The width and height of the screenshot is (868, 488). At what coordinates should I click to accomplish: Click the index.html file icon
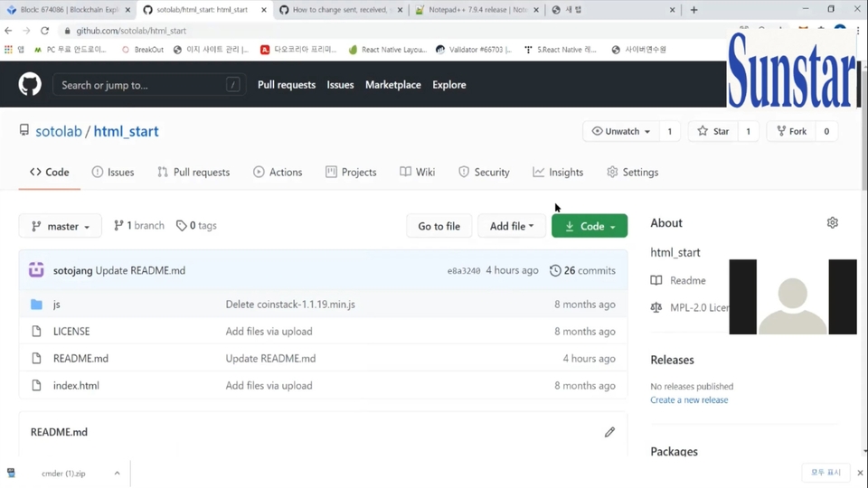(x=36, y=386)
